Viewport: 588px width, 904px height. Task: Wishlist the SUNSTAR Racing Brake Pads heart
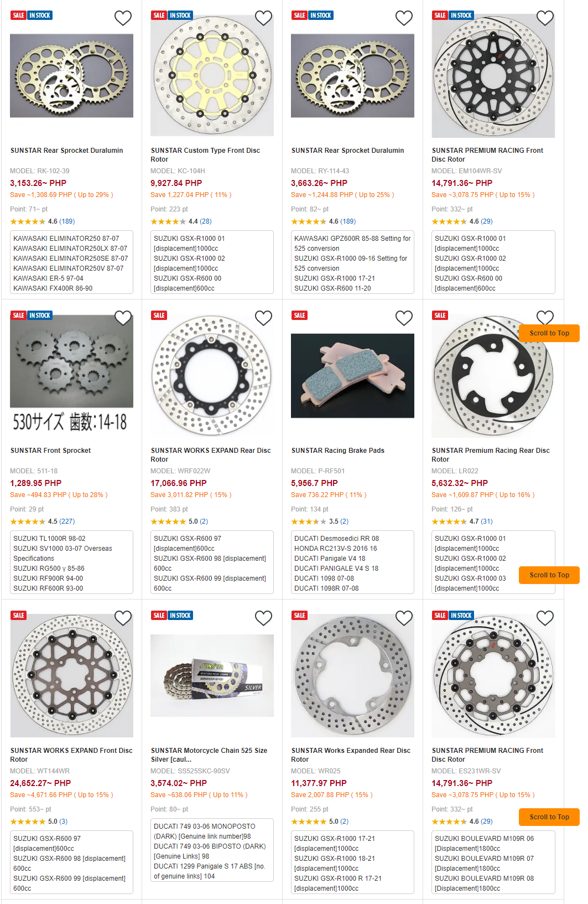[404, 318]
